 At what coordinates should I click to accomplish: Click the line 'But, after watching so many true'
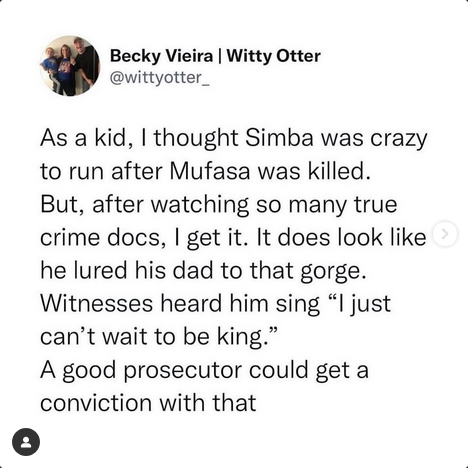(219, 204)
